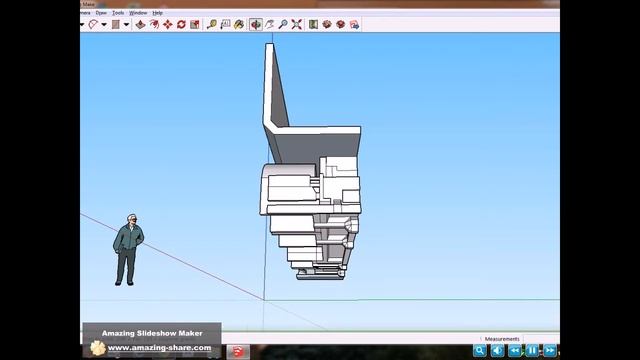Open the Help menu
The height and width of the screenshot is (360, 640).
[x=158, y=13]
